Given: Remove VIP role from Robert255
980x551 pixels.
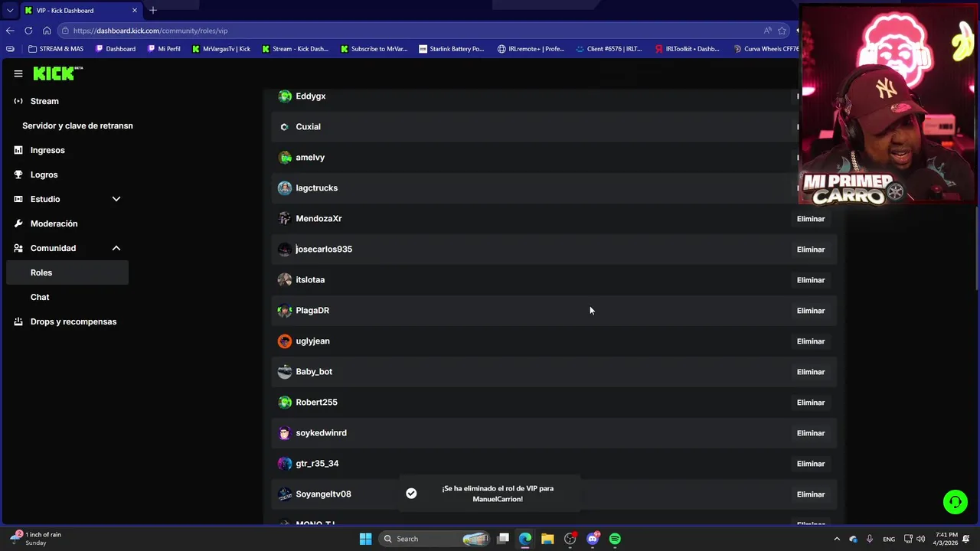Looking at the screenshot, I should pyautogui.click(x=810, y=403).
